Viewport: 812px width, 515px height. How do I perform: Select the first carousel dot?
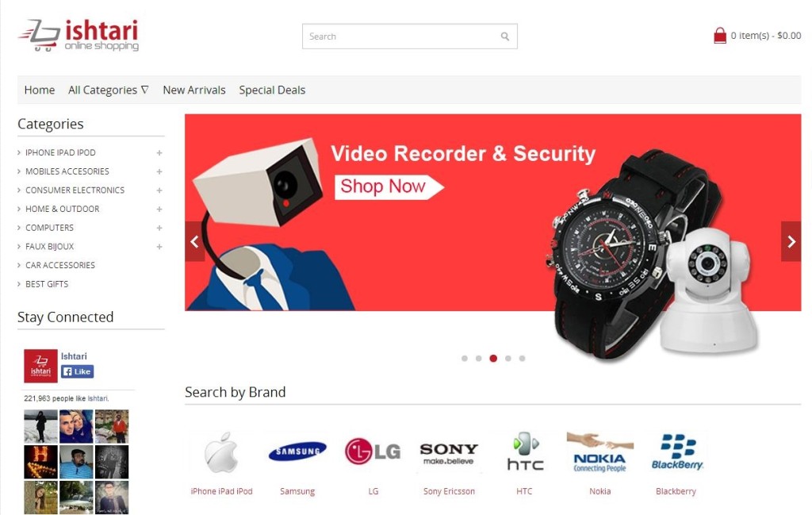click(465, 359)
